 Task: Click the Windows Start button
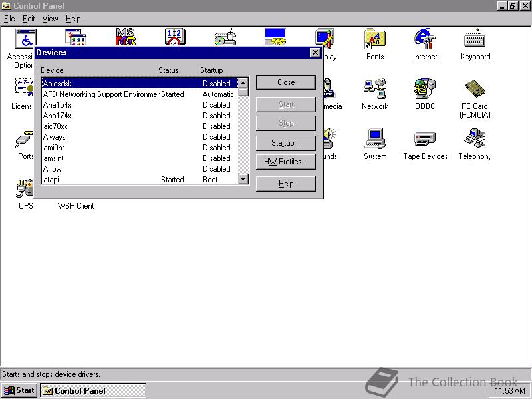(19, 390)
